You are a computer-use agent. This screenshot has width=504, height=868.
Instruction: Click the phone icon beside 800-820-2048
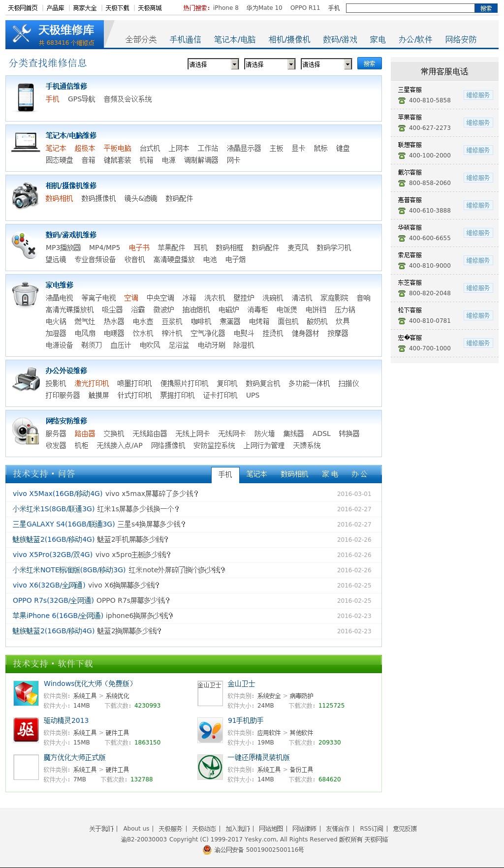pos(402,293)
